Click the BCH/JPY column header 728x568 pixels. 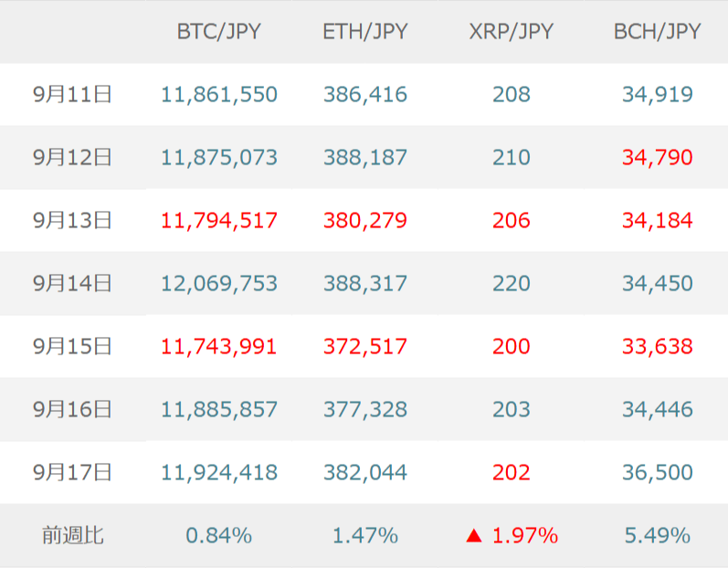657,32
